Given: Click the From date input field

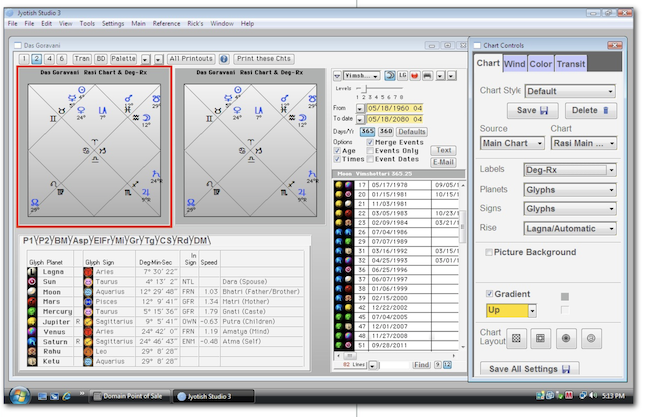Looking at the screenshot, I should point(396,107).
